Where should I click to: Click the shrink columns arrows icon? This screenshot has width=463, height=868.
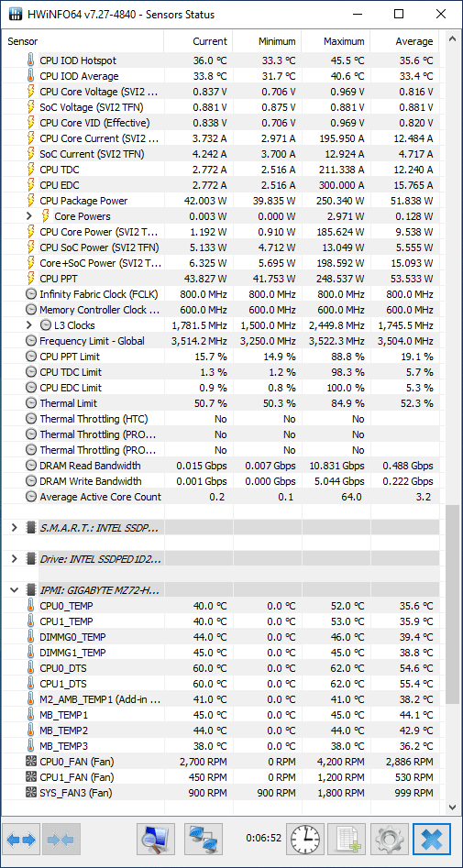(x=63, y=840)
